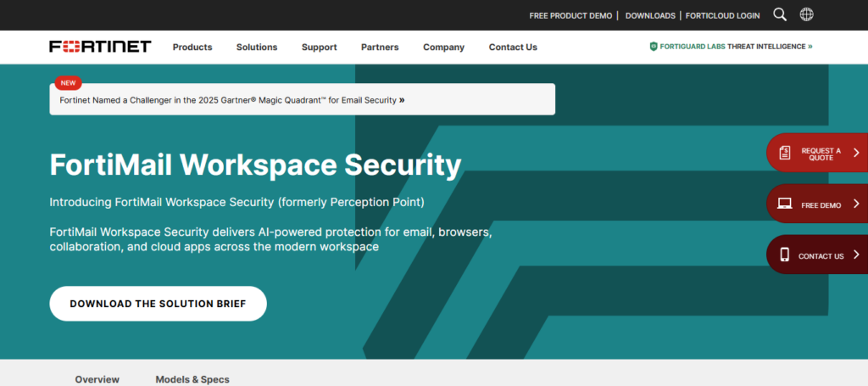Click the Request a Quote document icon
868x386 pixels.
point(785,153)
